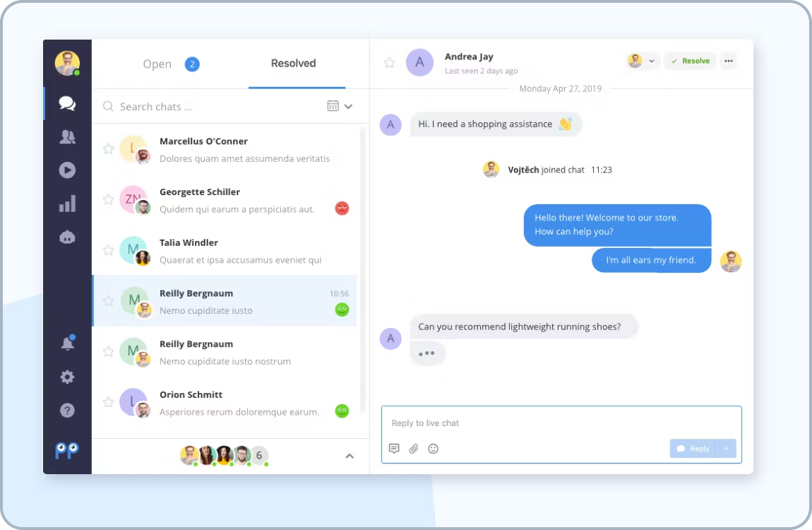Click the Reply to live chat field
The height and width of the screenshot is (530, 812).
point(561,423)
